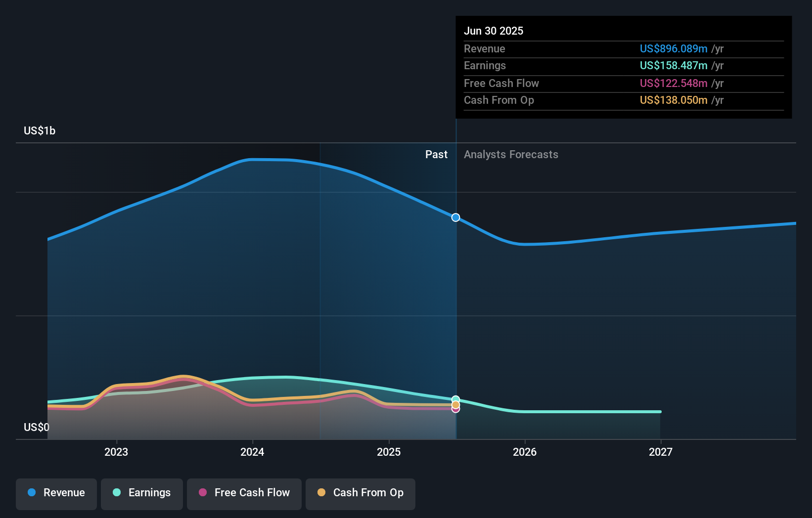812x518 pixels.
Task: Toggle the Cash From Op legend button
Action: click(x=361, y=494)
